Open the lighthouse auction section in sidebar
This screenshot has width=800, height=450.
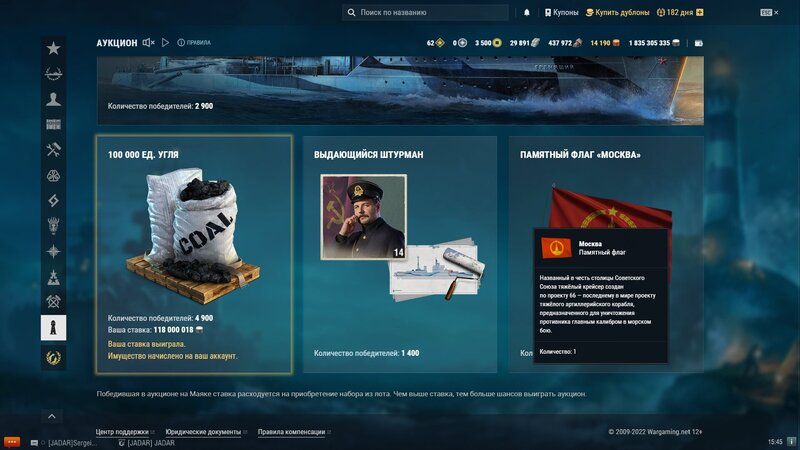(x=54, y=328)
